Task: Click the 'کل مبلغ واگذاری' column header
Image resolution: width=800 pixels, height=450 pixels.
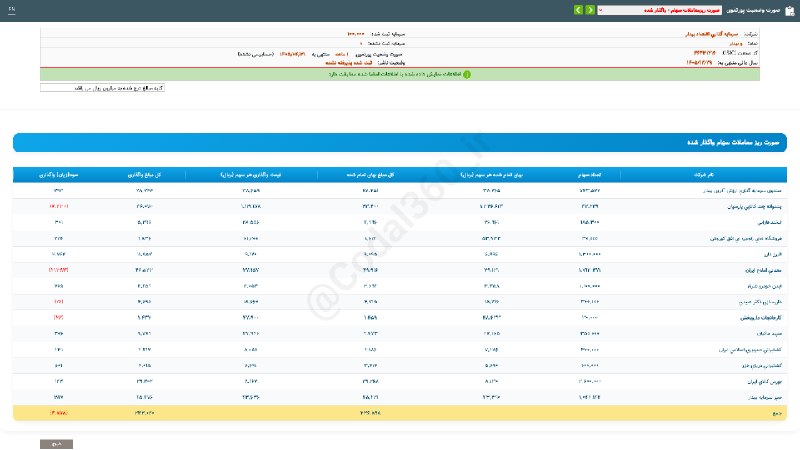Action: point(144,174)
